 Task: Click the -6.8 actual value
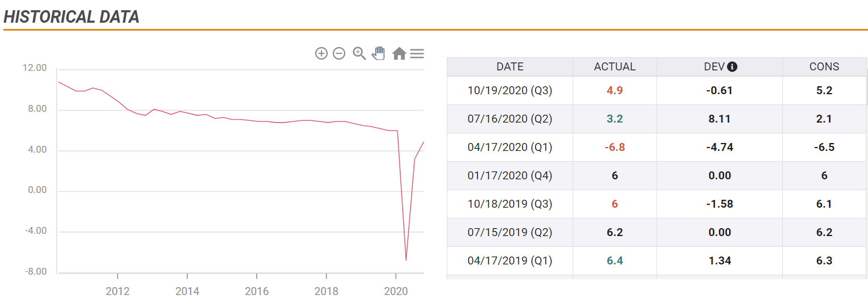(x=615, y=147)
